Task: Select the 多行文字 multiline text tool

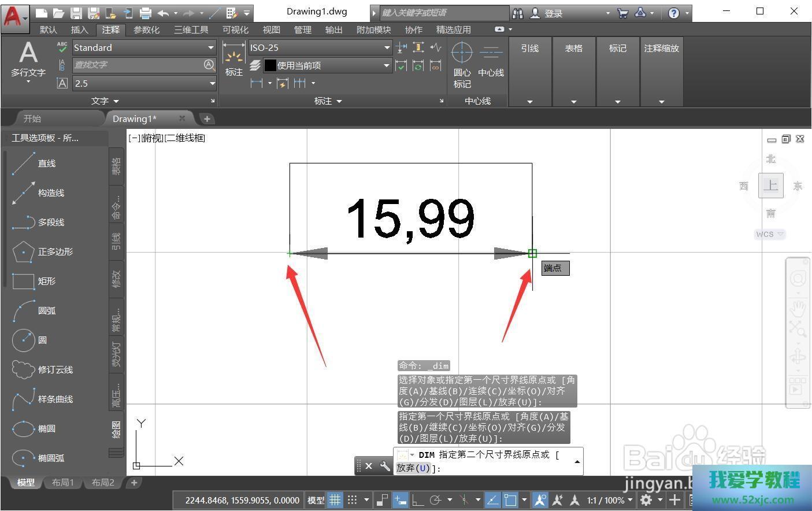Action: pos(28,60)
